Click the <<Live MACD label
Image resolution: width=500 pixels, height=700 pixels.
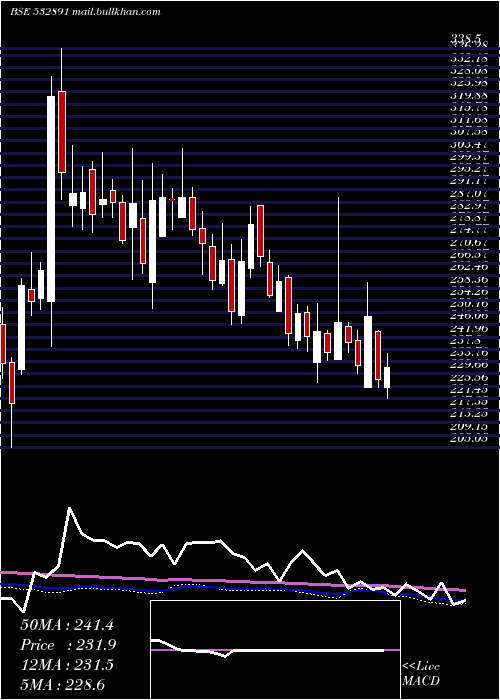pyautogui.click(x=421, y=673)
